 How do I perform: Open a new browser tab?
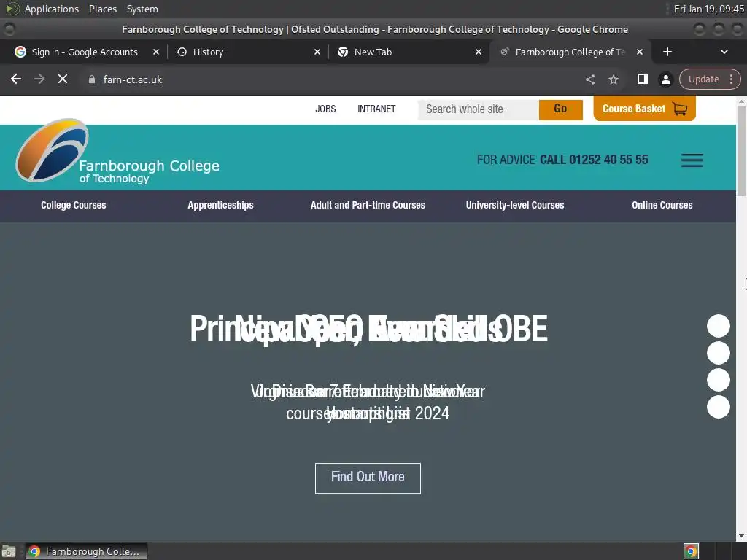667,52
